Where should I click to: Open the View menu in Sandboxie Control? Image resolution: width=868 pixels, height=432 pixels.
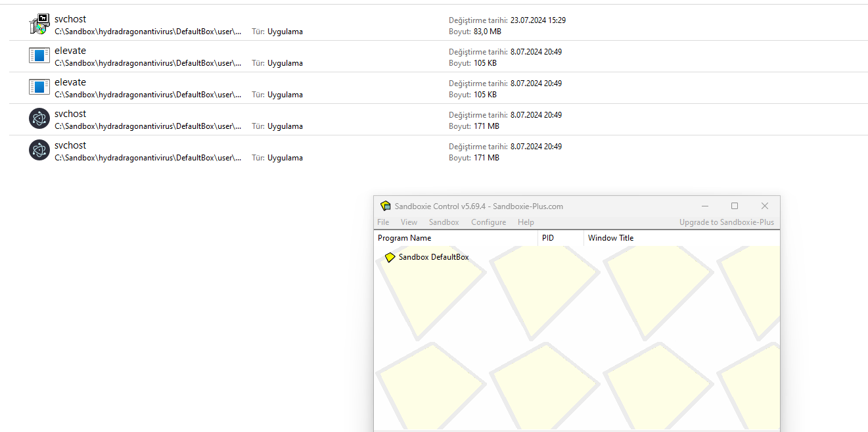tap(409, 222)
